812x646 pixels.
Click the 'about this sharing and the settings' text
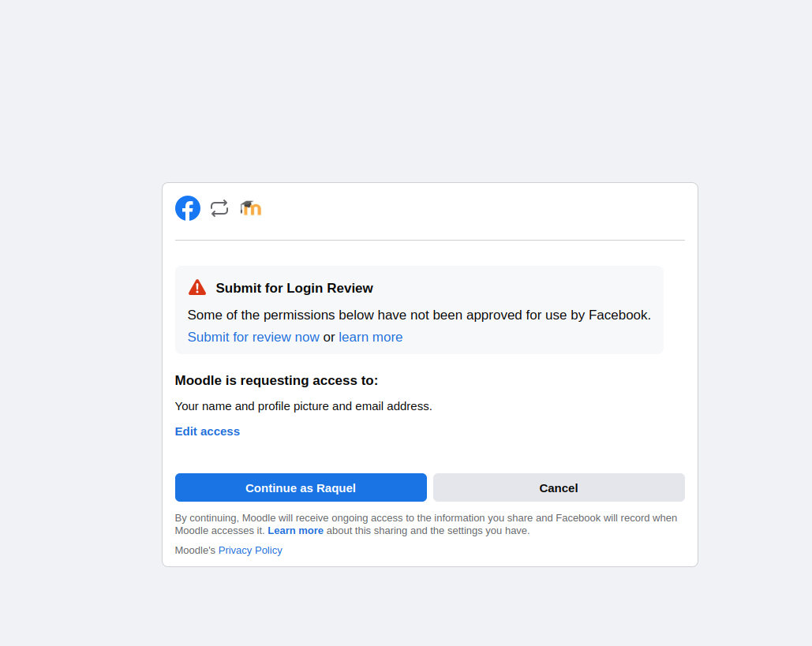pyautogui.click(x=428, y=531)
